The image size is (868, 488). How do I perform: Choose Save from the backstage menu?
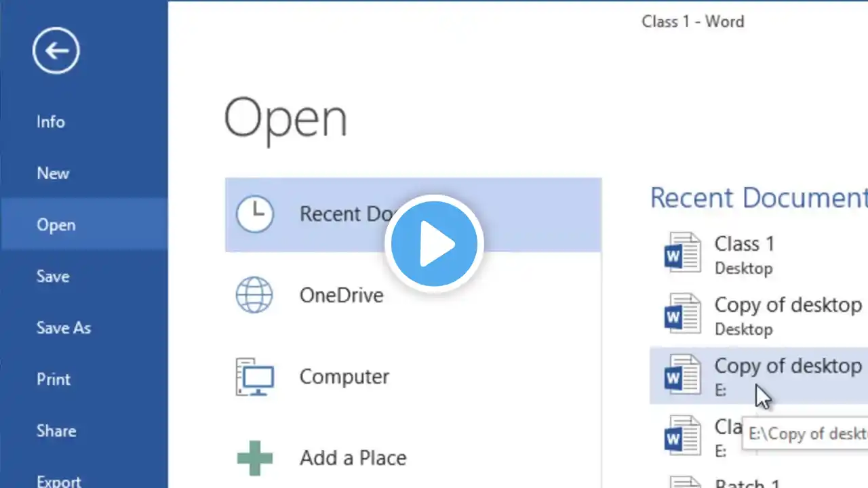point(53,277)
